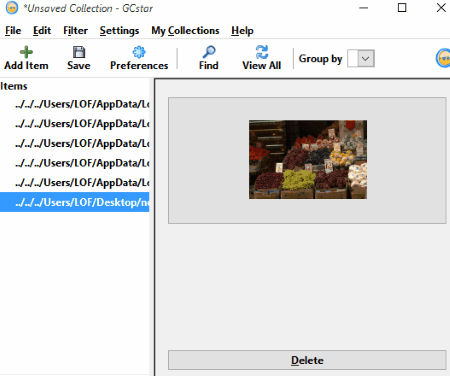Click the GCstar title bar app icon
Viewport: 450px width, 376px height.
click(12, 8)
